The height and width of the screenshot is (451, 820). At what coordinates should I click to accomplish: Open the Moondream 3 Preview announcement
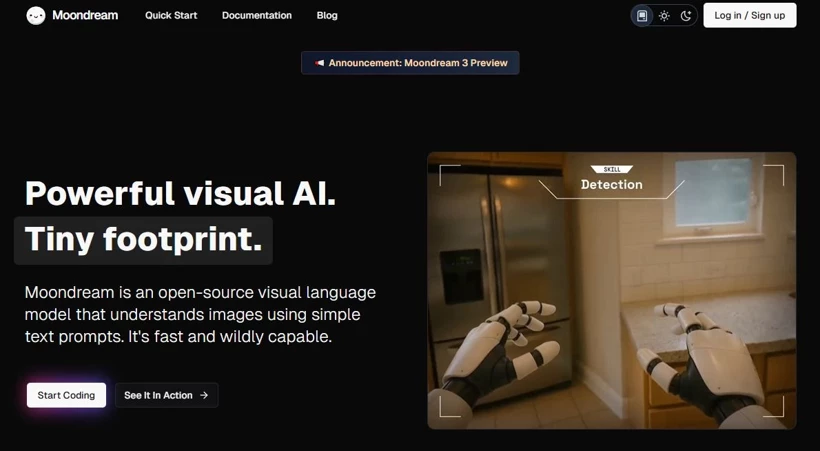pos(417,63)
